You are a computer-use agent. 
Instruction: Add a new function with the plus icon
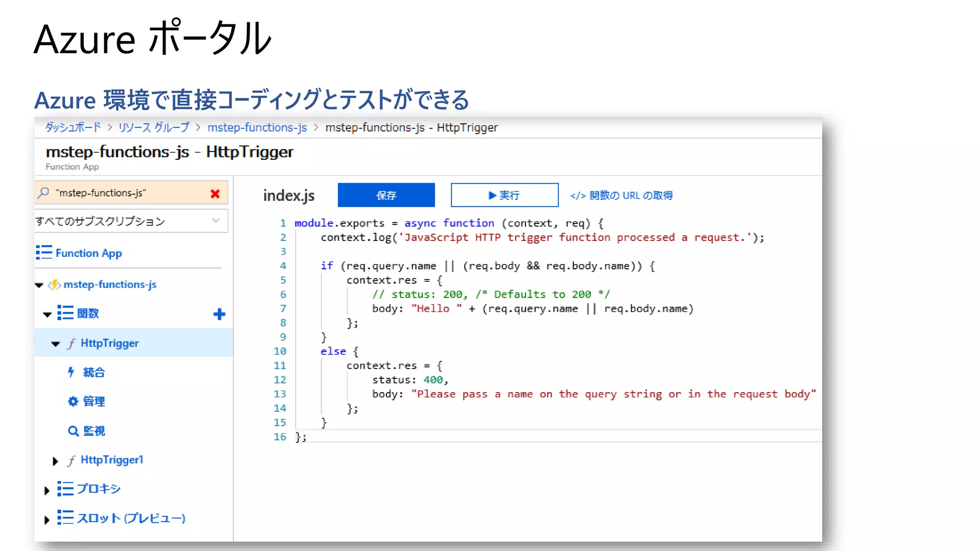(x=219, y=314)
